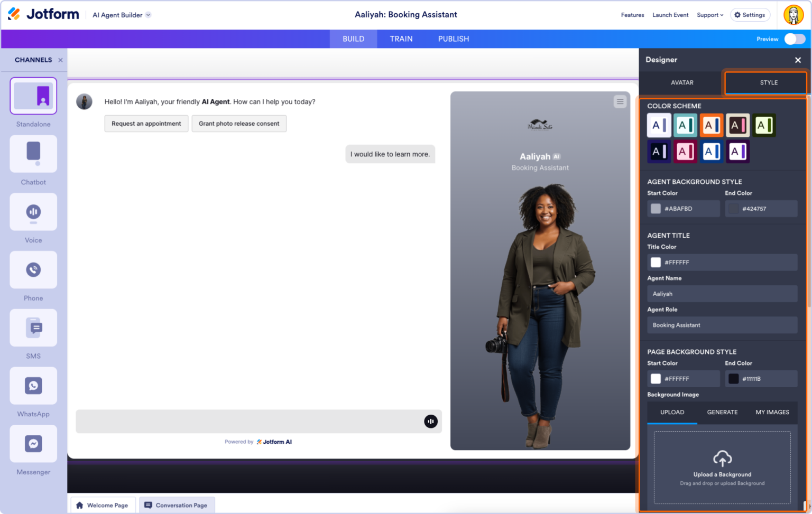
Task: Open the Messenger channel
Action: click(x=33, y=443)
